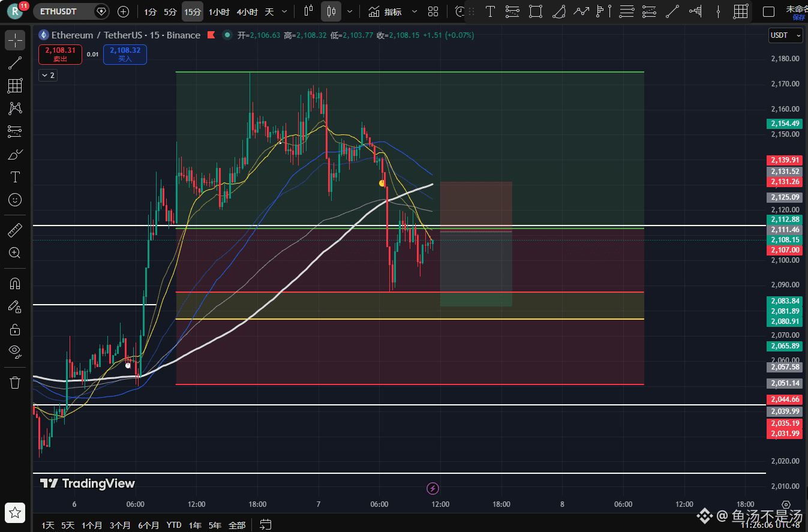Screen dimensions: 808x532
Task: Open the favorites star toolbar button
Action: 15,512
